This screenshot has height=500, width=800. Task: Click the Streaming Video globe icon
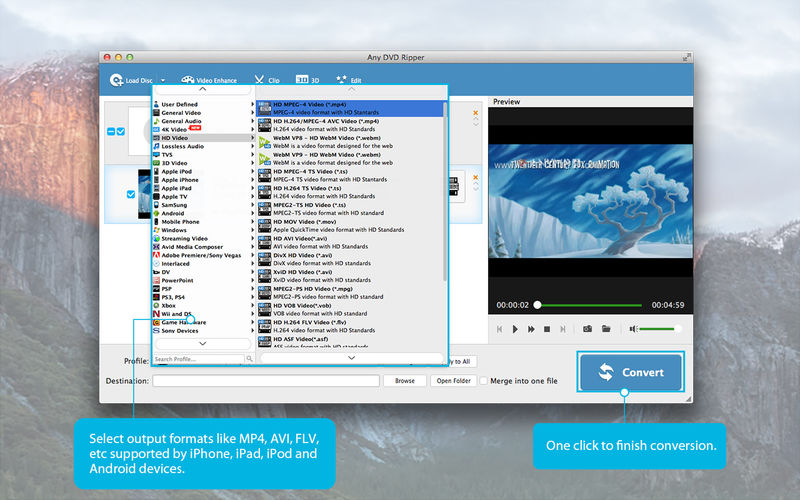[x=157, y=238]
